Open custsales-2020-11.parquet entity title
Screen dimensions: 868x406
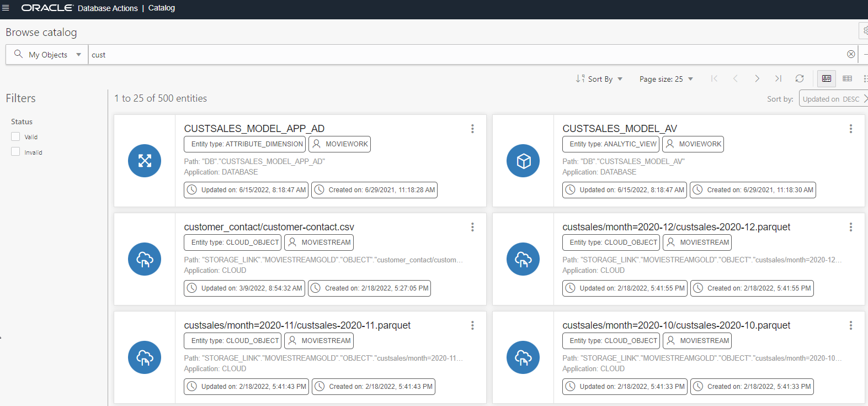click(x=297, y=325)
